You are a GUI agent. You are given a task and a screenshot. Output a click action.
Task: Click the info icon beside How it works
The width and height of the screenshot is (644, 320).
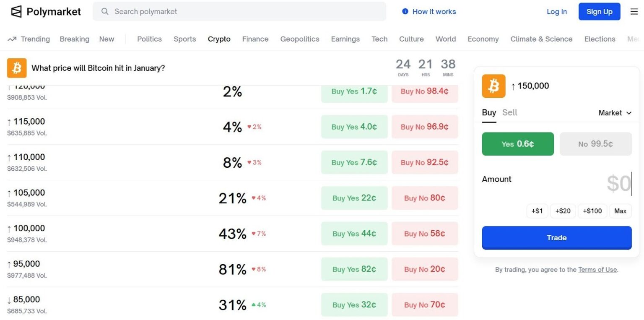pyautogui.click(x=405, y=12)
